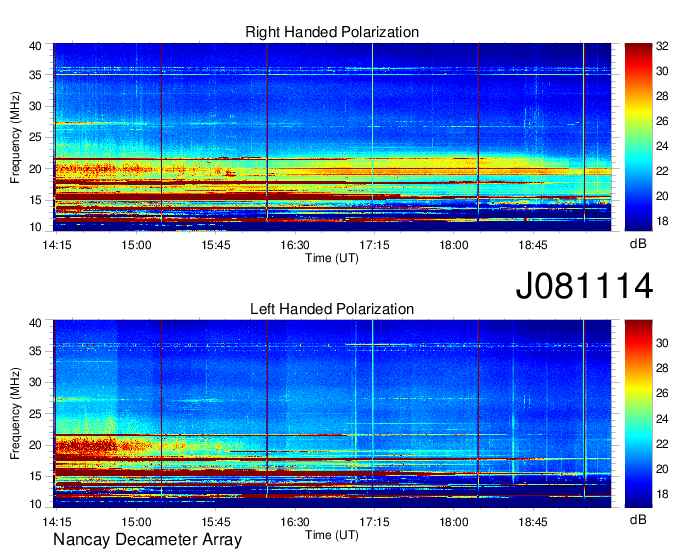Click the 40 MHz tick on Left Handed plot
Image resolution: width=680 pixels, height=552 pixels.
[x=35, y=323]
